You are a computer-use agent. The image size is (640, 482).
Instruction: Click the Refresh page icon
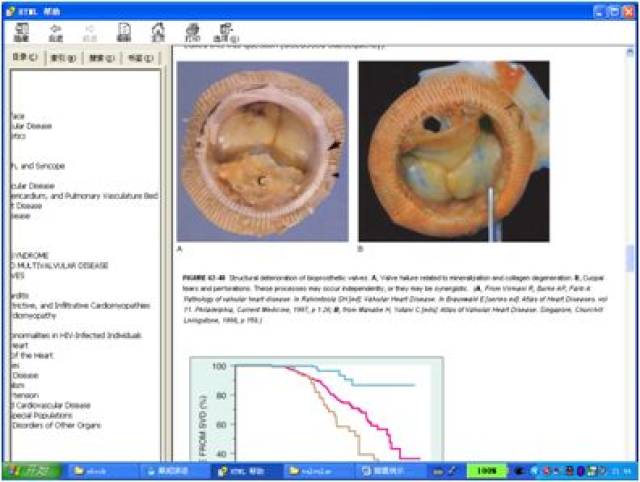coord(124,32)
